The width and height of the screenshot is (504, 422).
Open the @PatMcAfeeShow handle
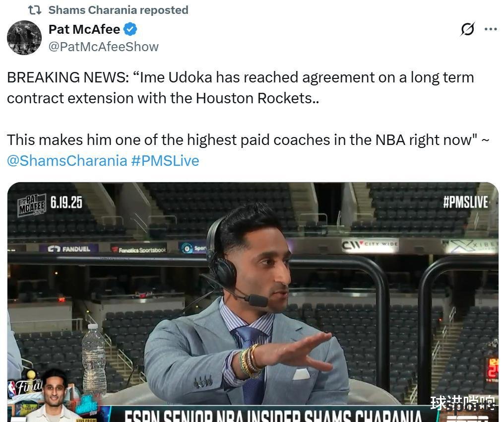click(104, 47)
